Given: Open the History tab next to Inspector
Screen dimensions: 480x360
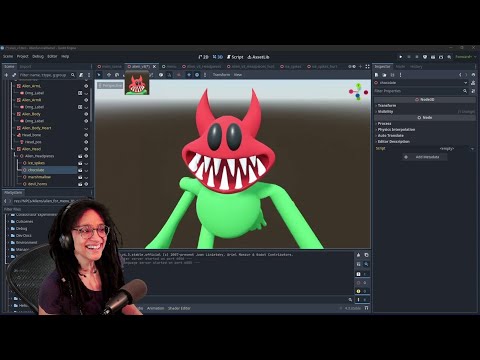Looking at the screenshot, I should coord(416,66).
